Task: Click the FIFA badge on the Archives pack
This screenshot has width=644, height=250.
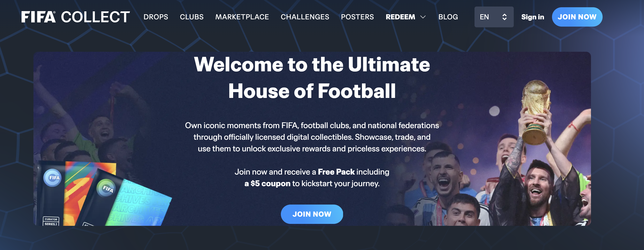Action: point(107,188)
